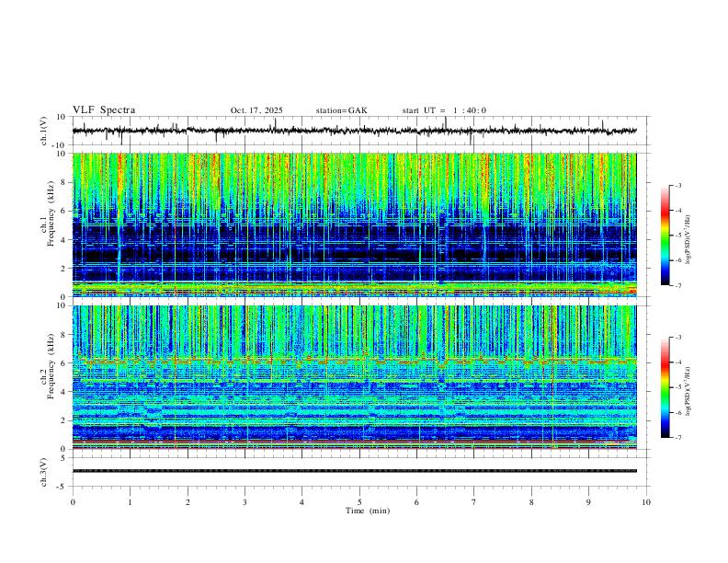Viewport: 728px width, 563px height.
Task: Click the date 'Oct. 17, 2025'
Action: pyautogui.click(x=256, y=110)
